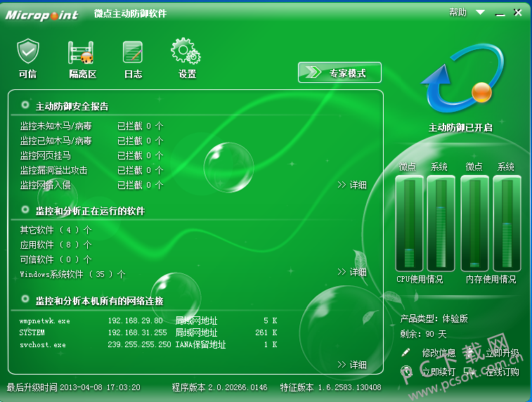Click the 主动防御安全报告 section header

72,106
